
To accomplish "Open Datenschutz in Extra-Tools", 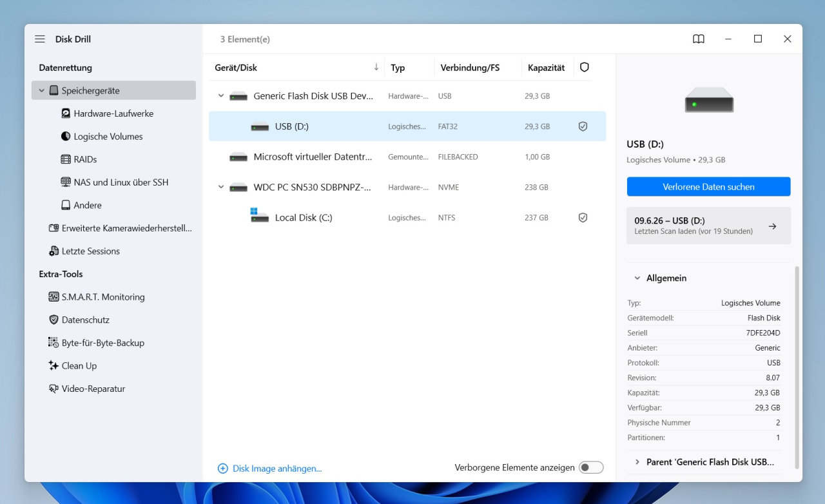I will [x=86, y=320].
